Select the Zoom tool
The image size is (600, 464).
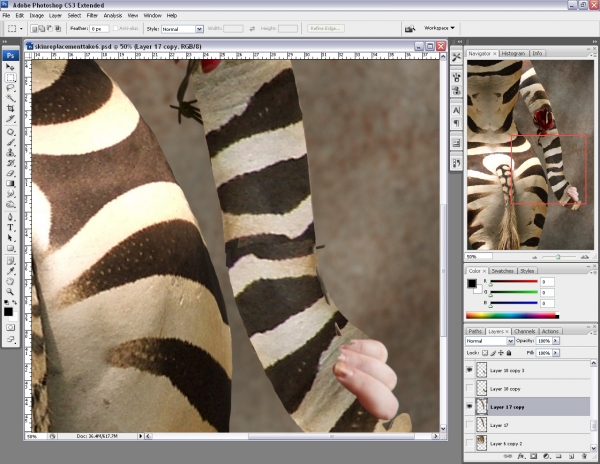10,293
